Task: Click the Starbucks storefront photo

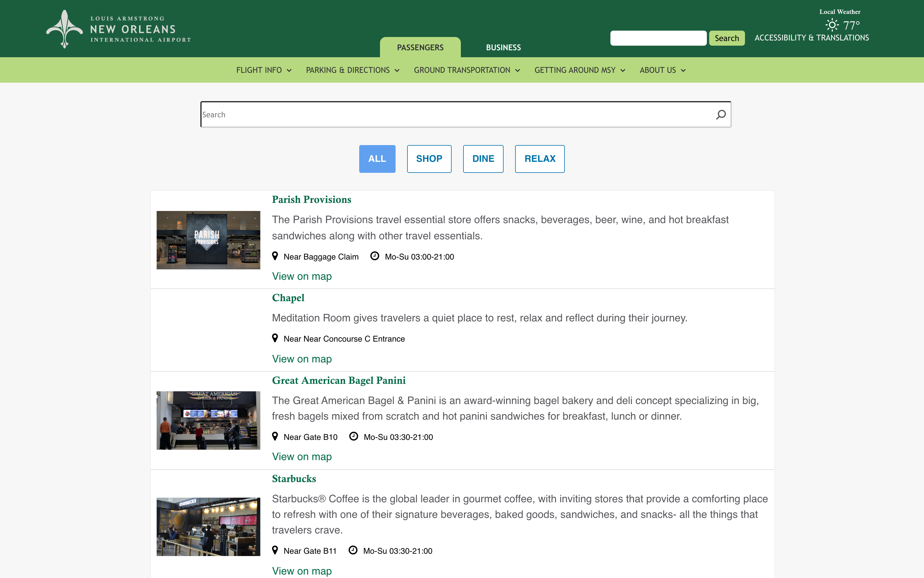Action: click(x=208, y=527)
